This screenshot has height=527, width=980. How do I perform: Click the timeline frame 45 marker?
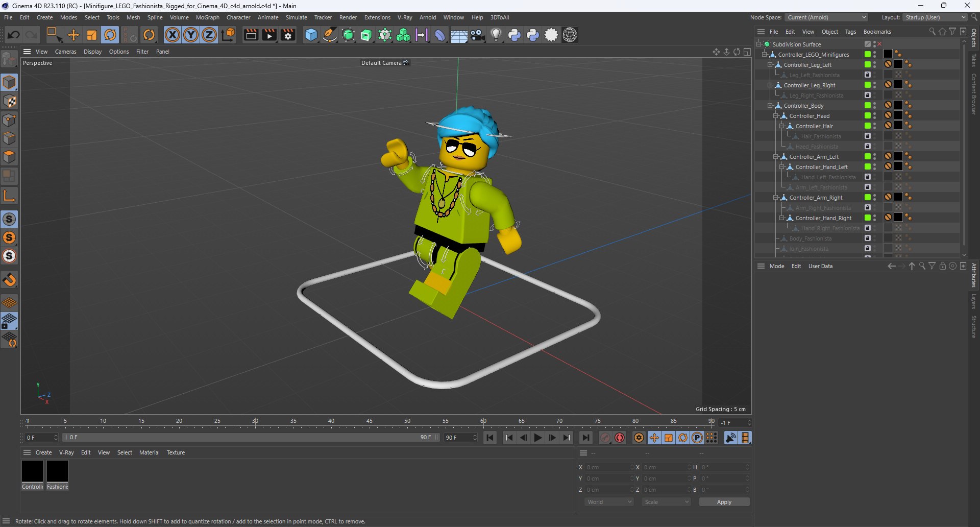pyautogui.click(x=369, y=421)
